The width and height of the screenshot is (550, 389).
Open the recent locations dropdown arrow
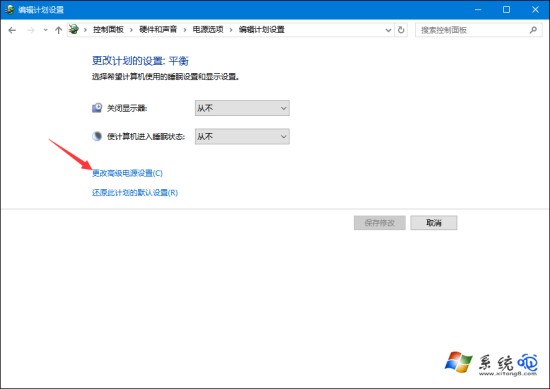[x=46, y=30]
